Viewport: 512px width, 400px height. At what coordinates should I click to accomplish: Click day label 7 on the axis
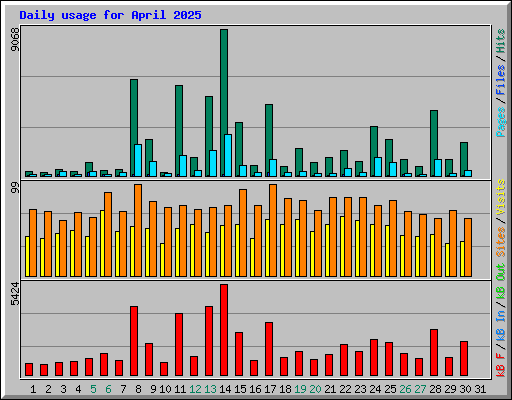(x=123, y=389)
